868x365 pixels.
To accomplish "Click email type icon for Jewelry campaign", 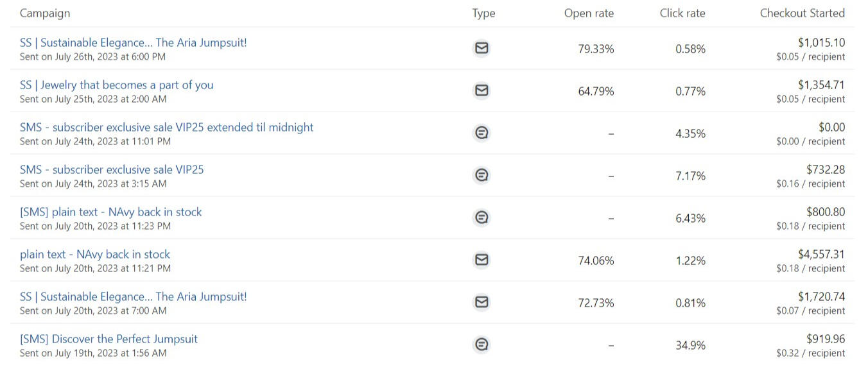I will point(482,90).
